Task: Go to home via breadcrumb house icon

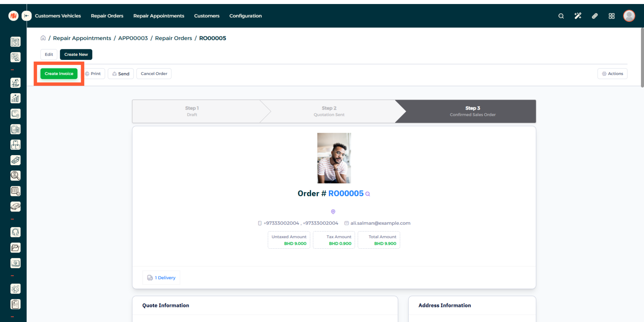Action: (x=43, y=38)
